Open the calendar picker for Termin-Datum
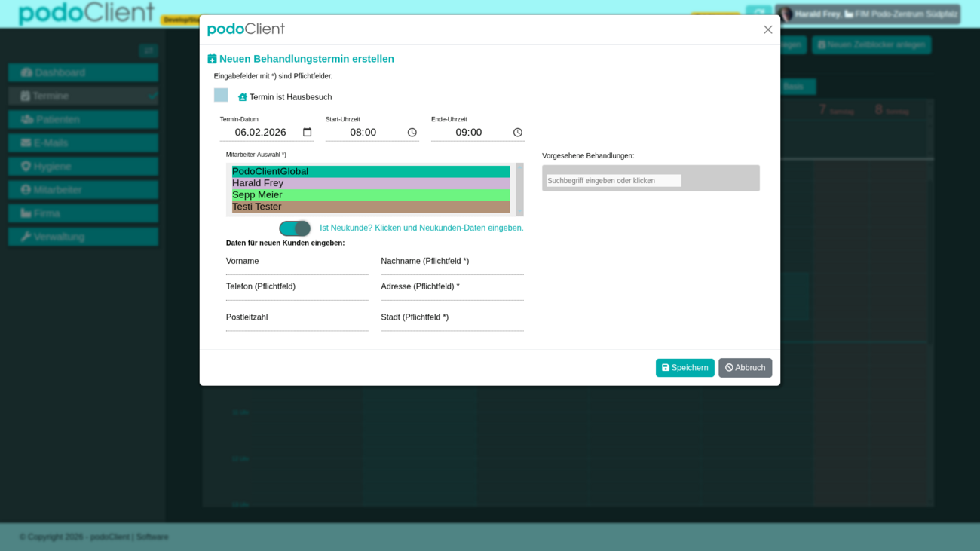The width and height of the screenshot is (980, 551). pyautogui.click(x=307, y=133)
